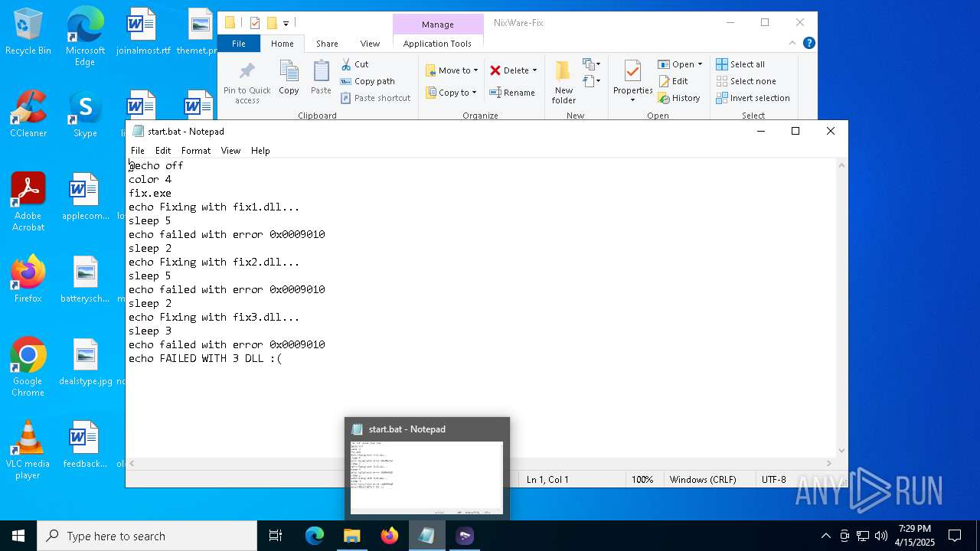Click Invert selection in Explorer ribbon
980x551 pixels.
[x=753, y=98]
